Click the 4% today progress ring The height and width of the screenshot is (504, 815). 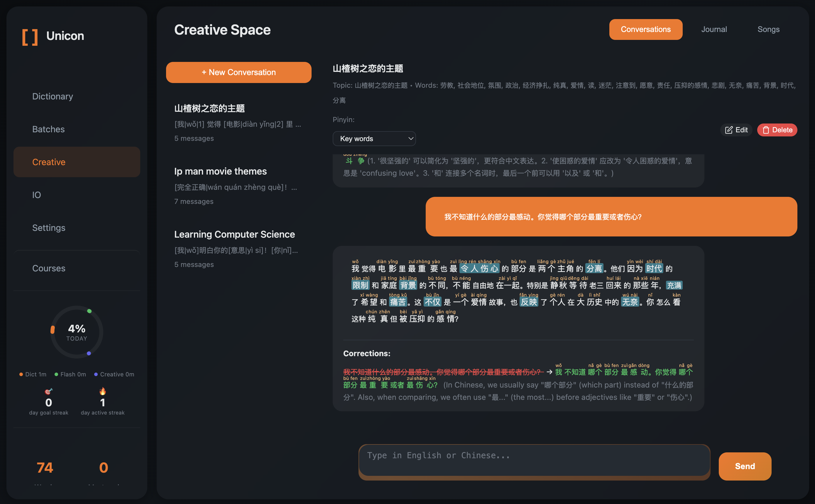click(77, 332)
